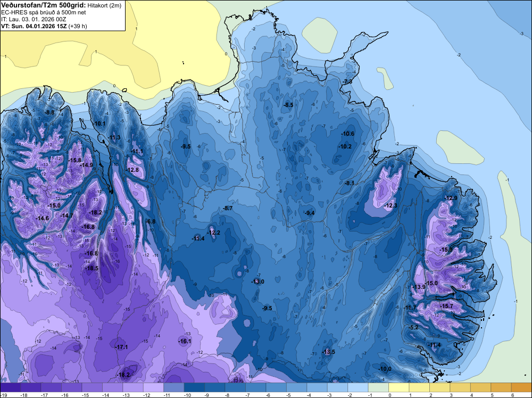This screenshot has width=532, height=398.
Task: Click the -16.1 temperature value
Action: pyautogui.click(x=185, y=341)
